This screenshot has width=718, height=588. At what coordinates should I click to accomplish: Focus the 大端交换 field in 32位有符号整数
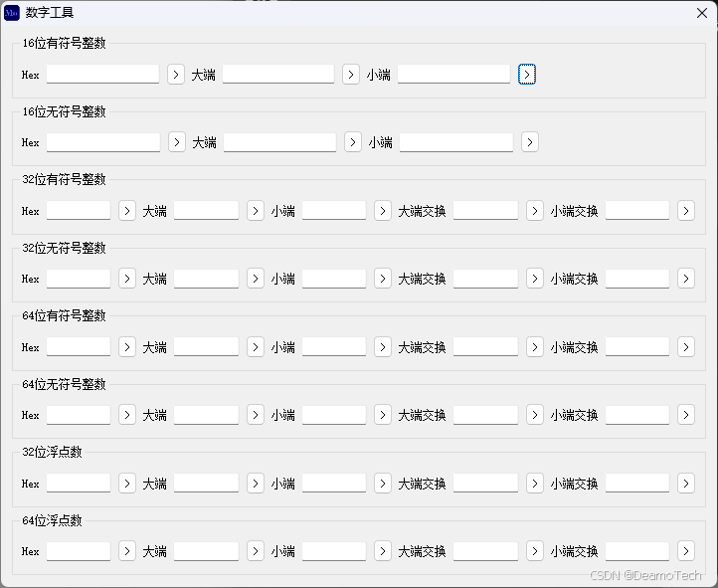coord(485,211)
